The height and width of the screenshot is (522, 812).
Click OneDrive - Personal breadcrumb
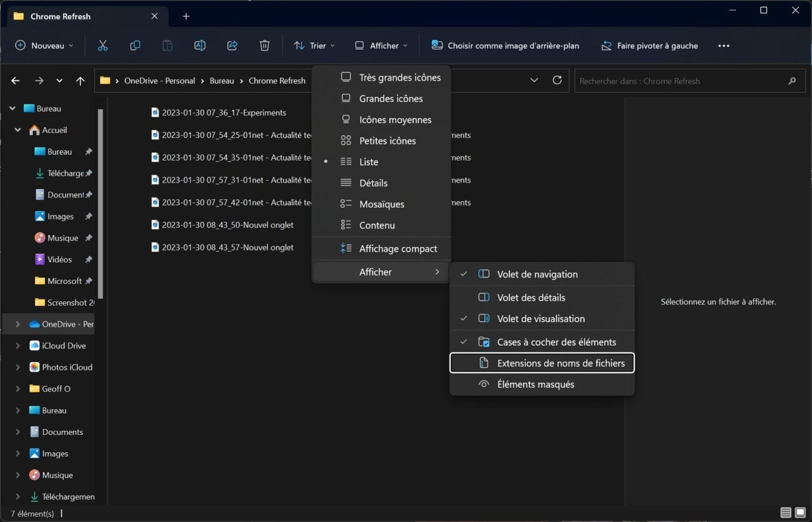tap(159, 81)
